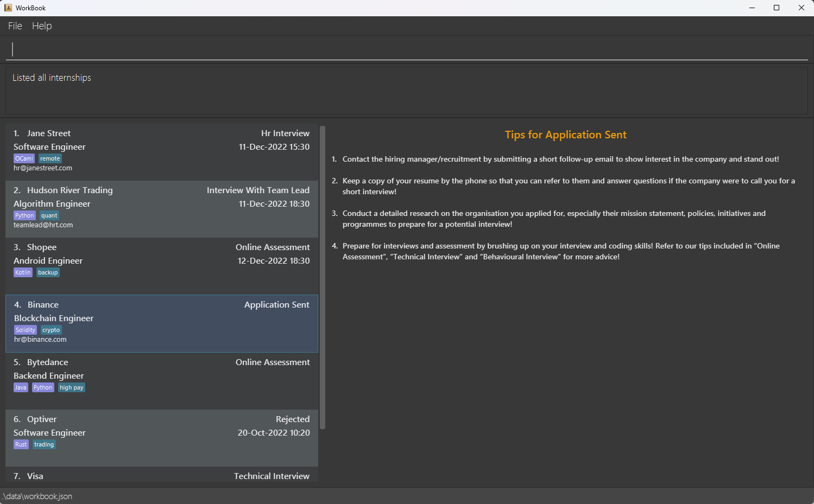This screenshot has height=504, width=814.
Task: Close the WorkBook window
Action: click(x=802, y=8)
